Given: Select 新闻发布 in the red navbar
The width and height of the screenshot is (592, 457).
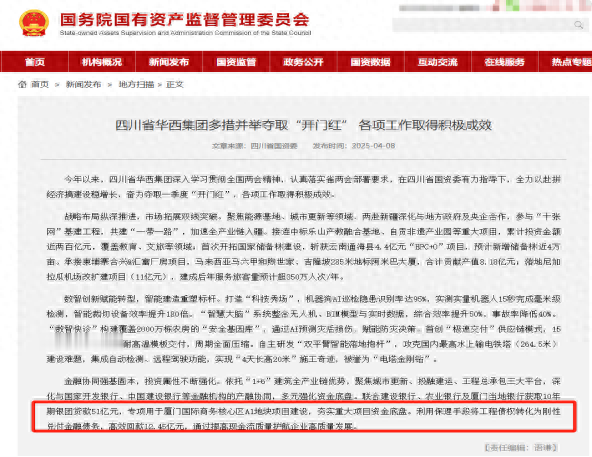Looking at the screenshot, I should coord(169,62).
